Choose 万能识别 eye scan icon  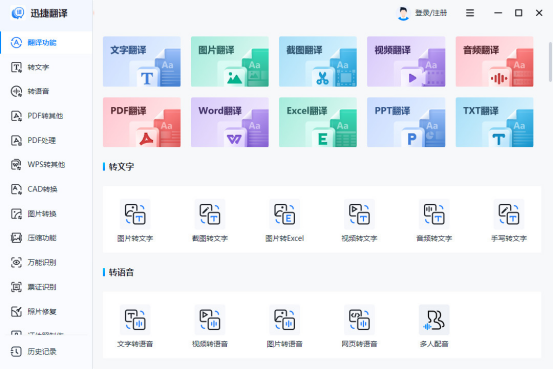(x=16, y=262)
